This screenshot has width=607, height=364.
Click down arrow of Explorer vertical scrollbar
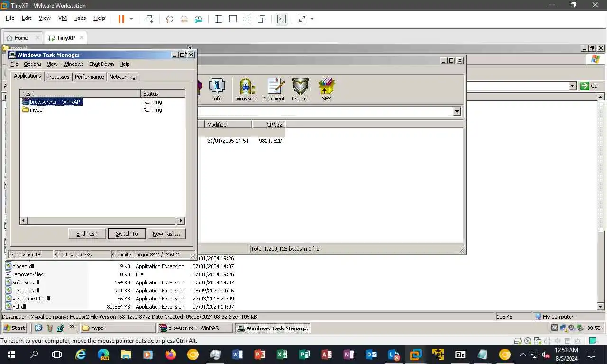coord(601,307)
